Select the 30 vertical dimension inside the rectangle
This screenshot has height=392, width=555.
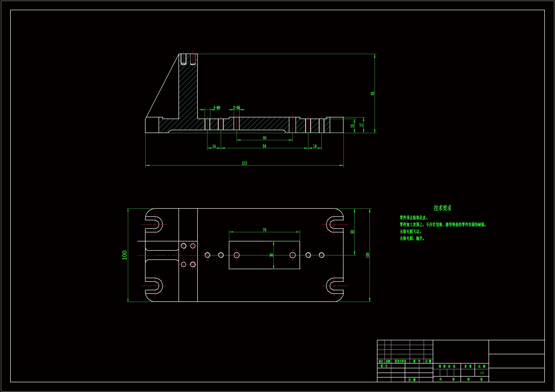point(272,255)
